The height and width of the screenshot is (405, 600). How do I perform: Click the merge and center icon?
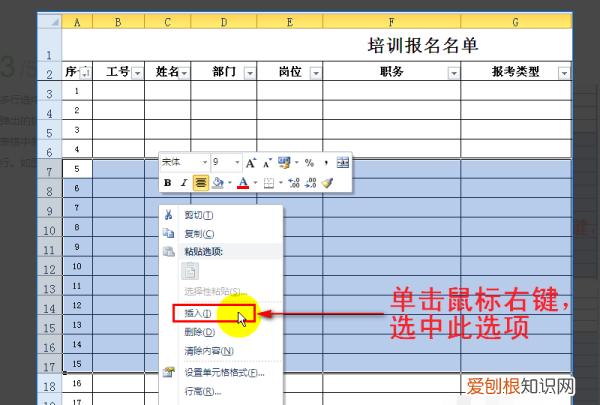click(342, 163)
